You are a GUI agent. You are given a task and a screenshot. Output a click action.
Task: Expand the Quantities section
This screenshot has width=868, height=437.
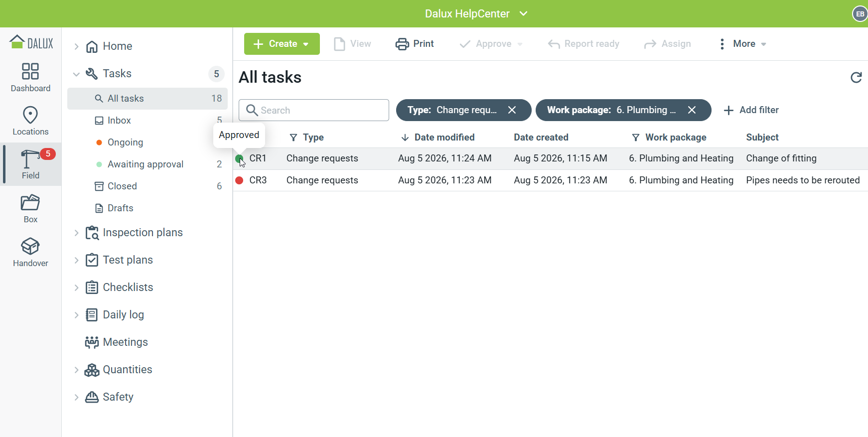pos(76,370)
